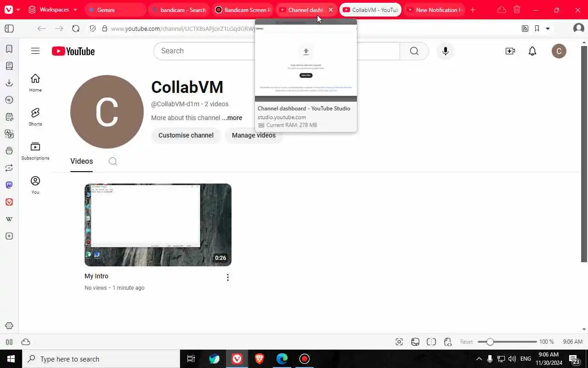Screen dimensions: 588x368
Task: Open the You section in sidebar
Action: (x=35, y=185)
